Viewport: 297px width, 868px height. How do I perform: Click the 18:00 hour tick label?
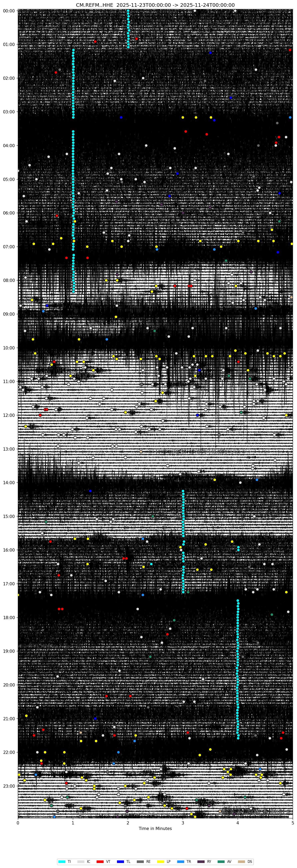click(8, 617)
